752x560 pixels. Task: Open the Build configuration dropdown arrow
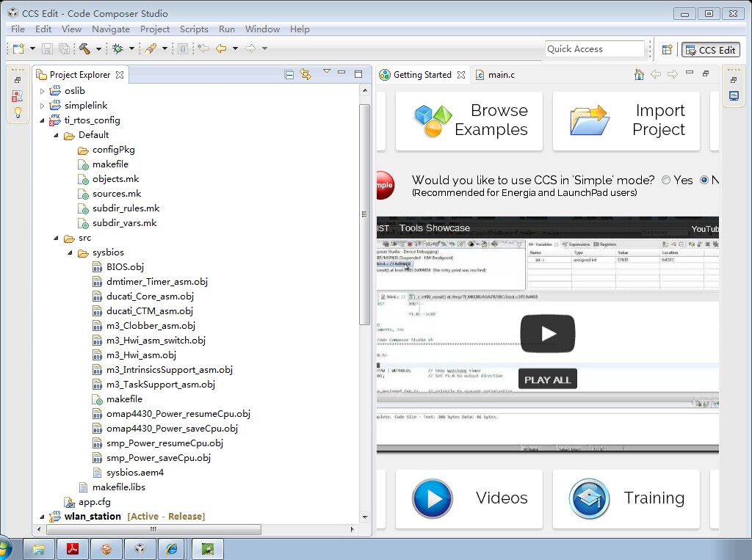point(98,48)
